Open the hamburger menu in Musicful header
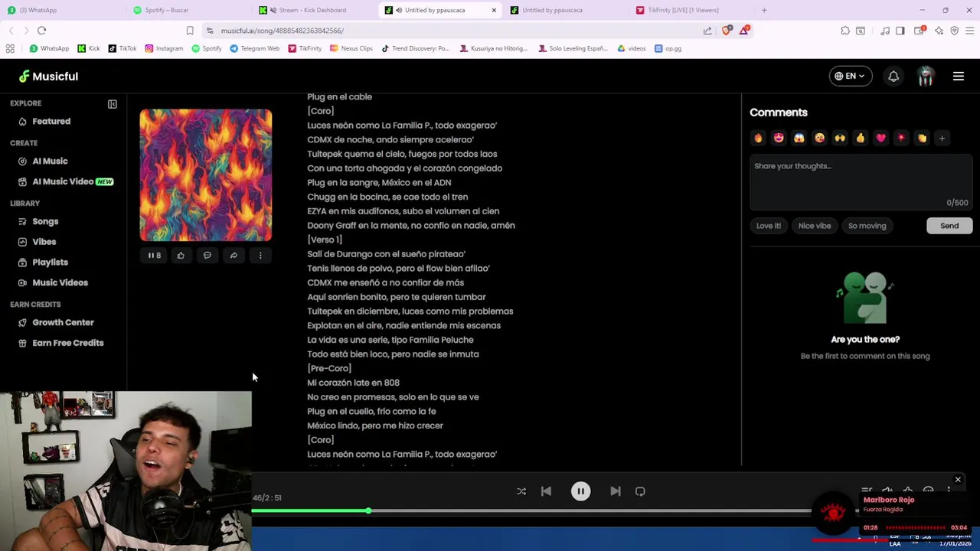The image size is (980, 551). (x=958, y=77)
